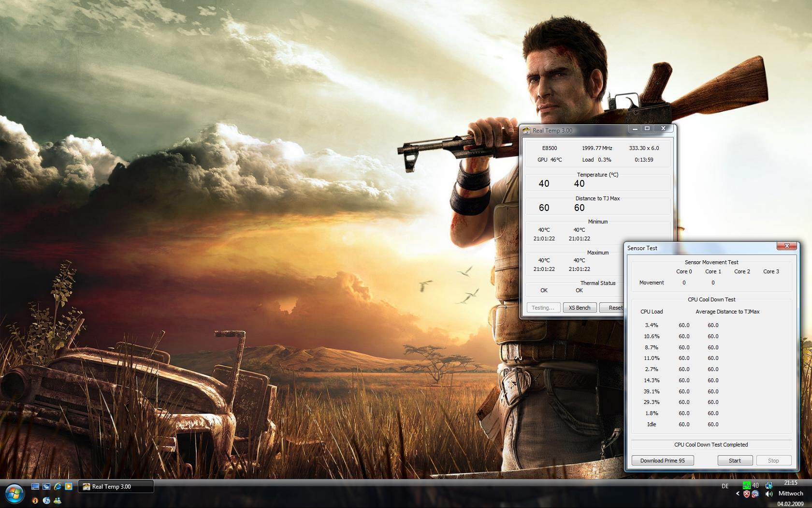The image size is (812, 508).
Task: Click the Mittwoch weekday text
Action: 791,493
